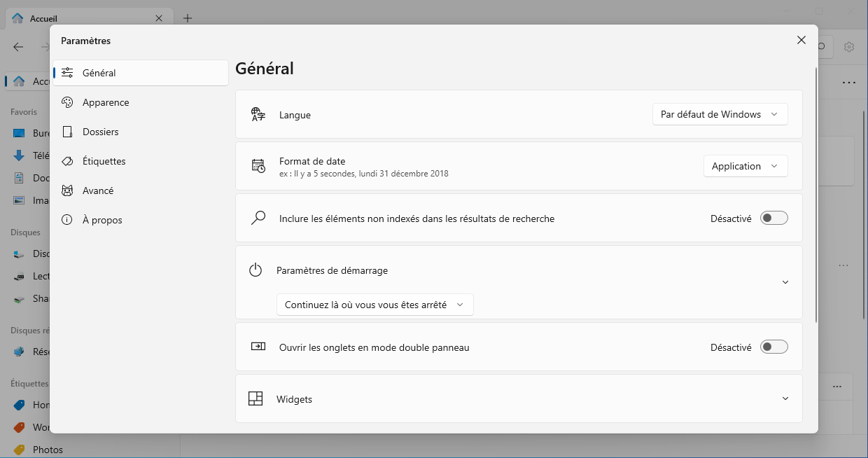The width and height of the screenshot is (868, 458).
Task: Open the Avancé settings page
Action: pos(98,190)
